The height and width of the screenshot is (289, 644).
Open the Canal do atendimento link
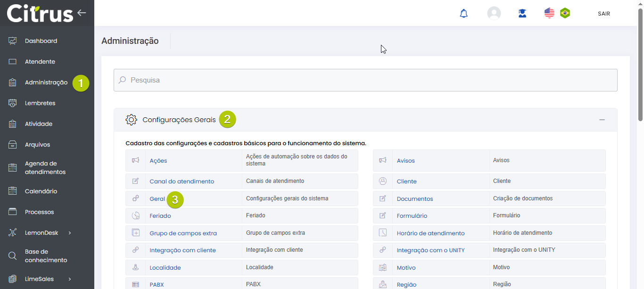(182, 182)
